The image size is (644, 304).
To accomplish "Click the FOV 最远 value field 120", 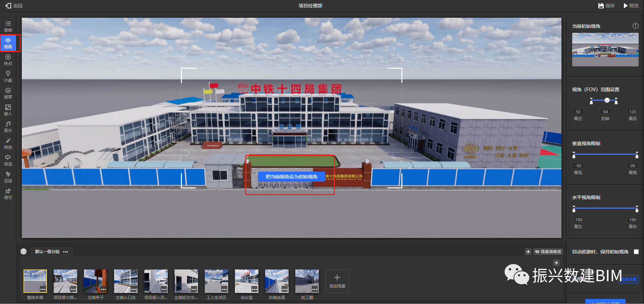I will click(633, 112).
